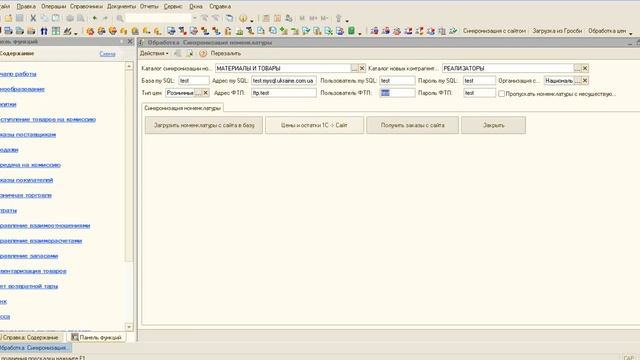Click Загрузить номенклатуры с сайта в базу
Viewport: 640px width, 360px height.
point(204,125)
